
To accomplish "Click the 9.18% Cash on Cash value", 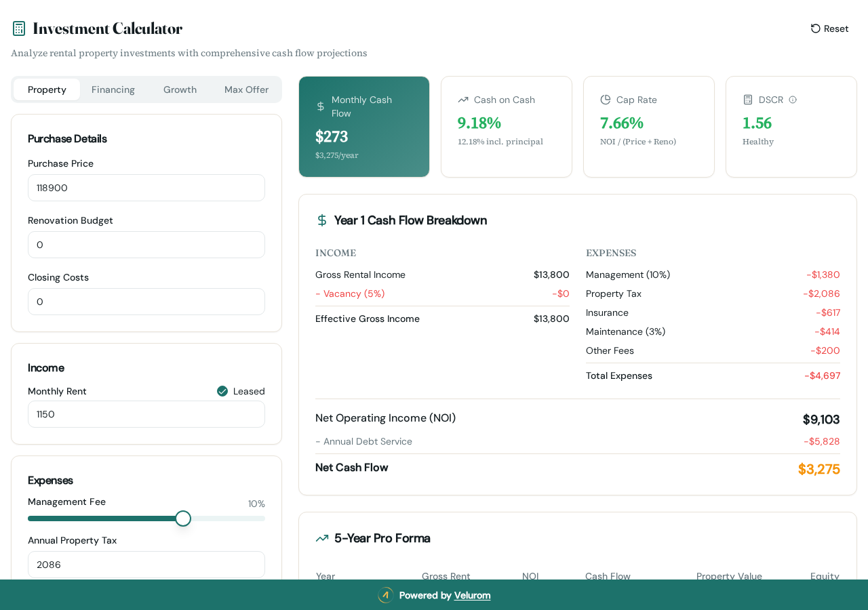I will pyautogui.click(x=479, y=123).
